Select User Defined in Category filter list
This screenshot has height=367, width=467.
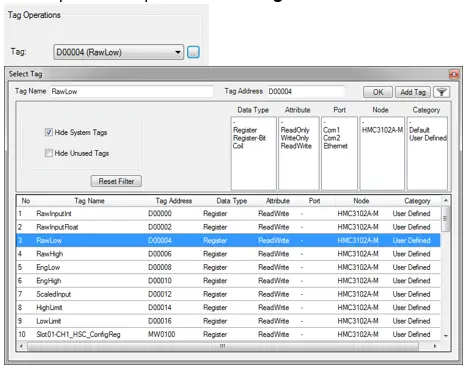(428, 138)
